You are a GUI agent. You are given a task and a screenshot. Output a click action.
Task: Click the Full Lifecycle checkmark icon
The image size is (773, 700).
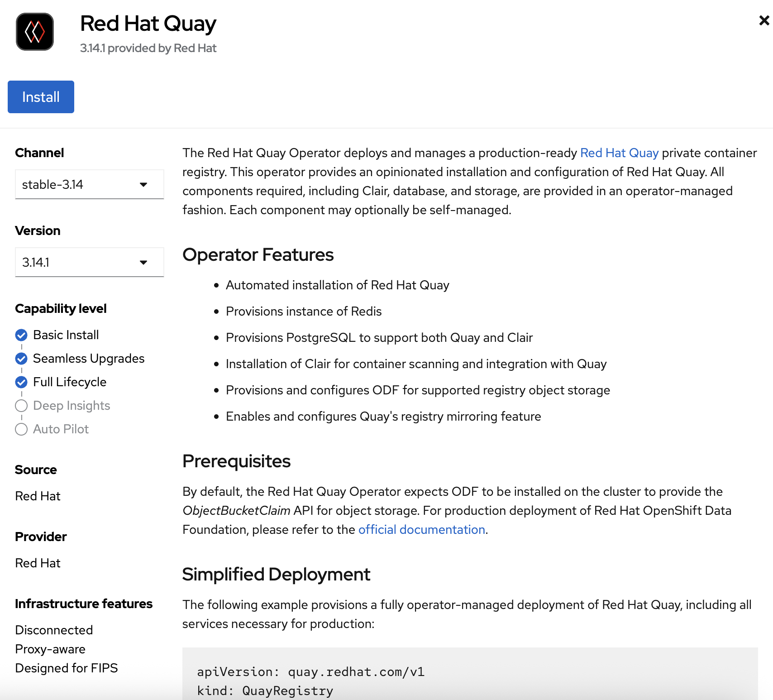click(x=21, y=382)
